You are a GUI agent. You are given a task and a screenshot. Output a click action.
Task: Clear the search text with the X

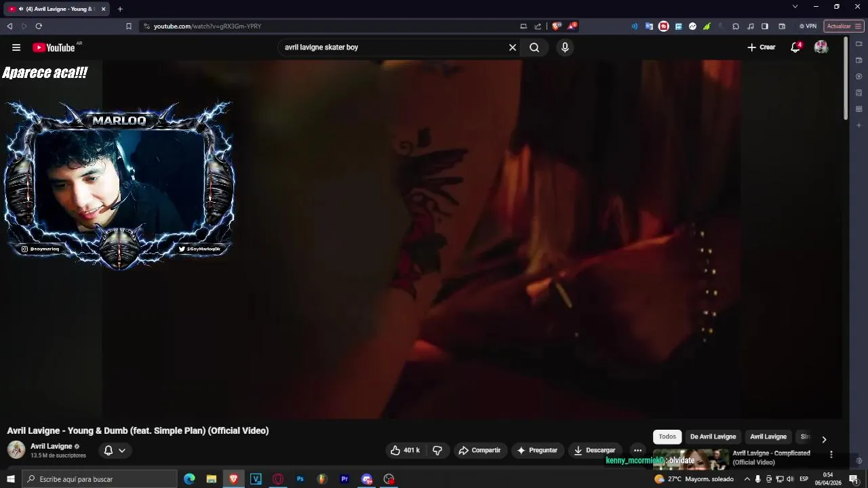tap(513, 47)
